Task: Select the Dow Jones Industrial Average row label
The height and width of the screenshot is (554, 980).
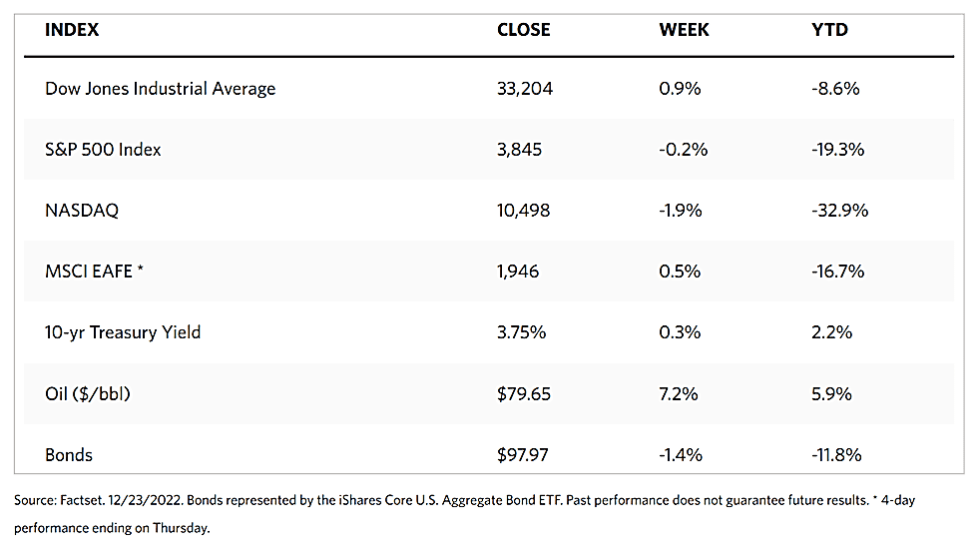Action: (x=160, y=89)
